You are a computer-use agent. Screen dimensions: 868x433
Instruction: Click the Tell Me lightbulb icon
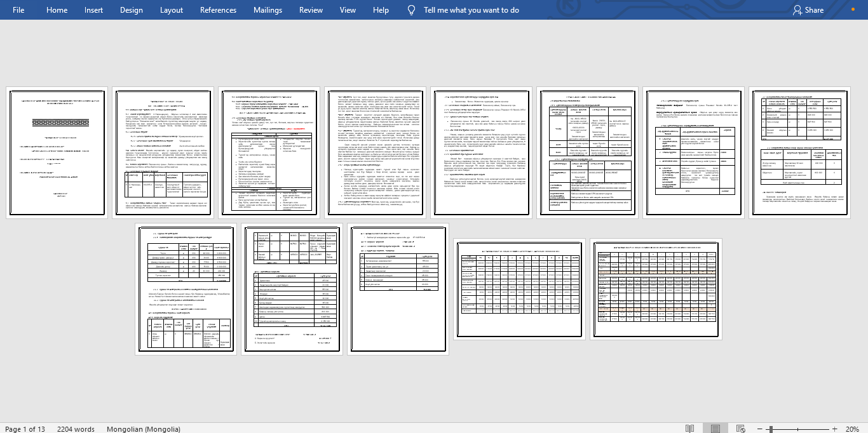tap(412, 10)
